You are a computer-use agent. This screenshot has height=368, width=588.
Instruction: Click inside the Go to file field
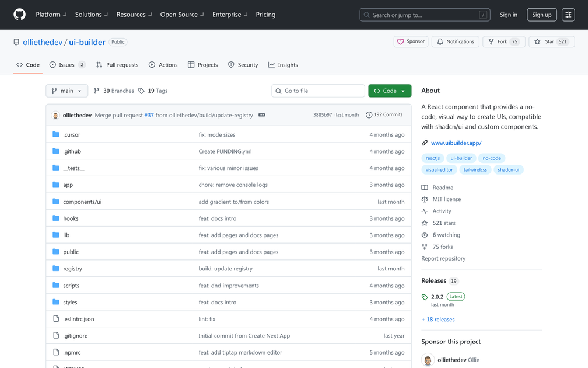pyautogui.click(x=318, y=91)
